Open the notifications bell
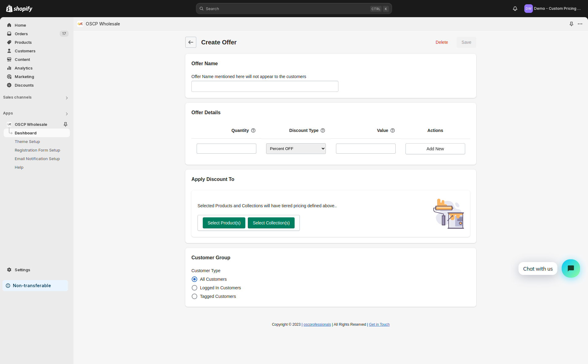This screenshot has height=364, width=588. pos(515,9)
